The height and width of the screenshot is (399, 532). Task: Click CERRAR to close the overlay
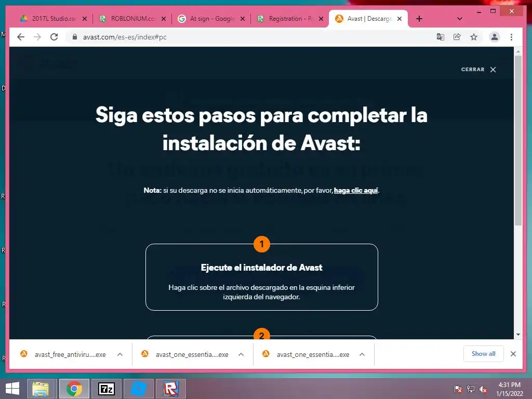click(473, 69)
